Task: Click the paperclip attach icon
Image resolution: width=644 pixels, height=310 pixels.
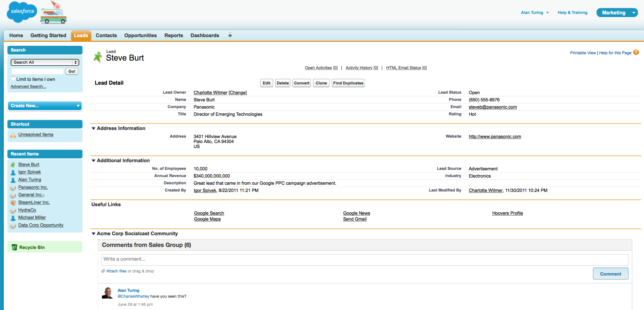Action: [103, 271]
